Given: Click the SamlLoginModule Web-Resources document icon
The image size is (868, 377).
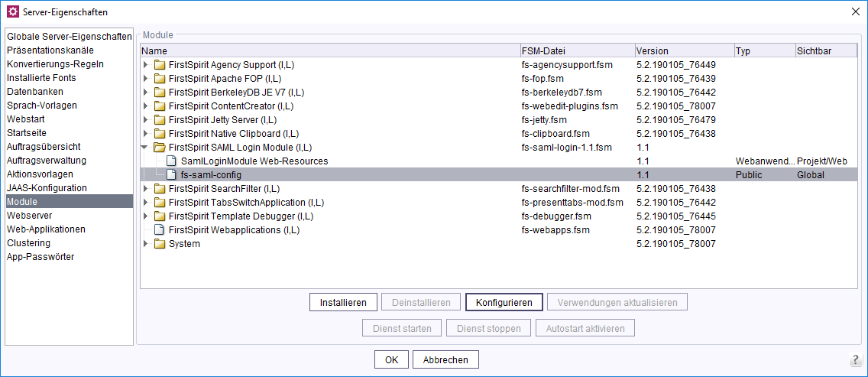Looking at the screenshot, I should click(x=172, y=161).
